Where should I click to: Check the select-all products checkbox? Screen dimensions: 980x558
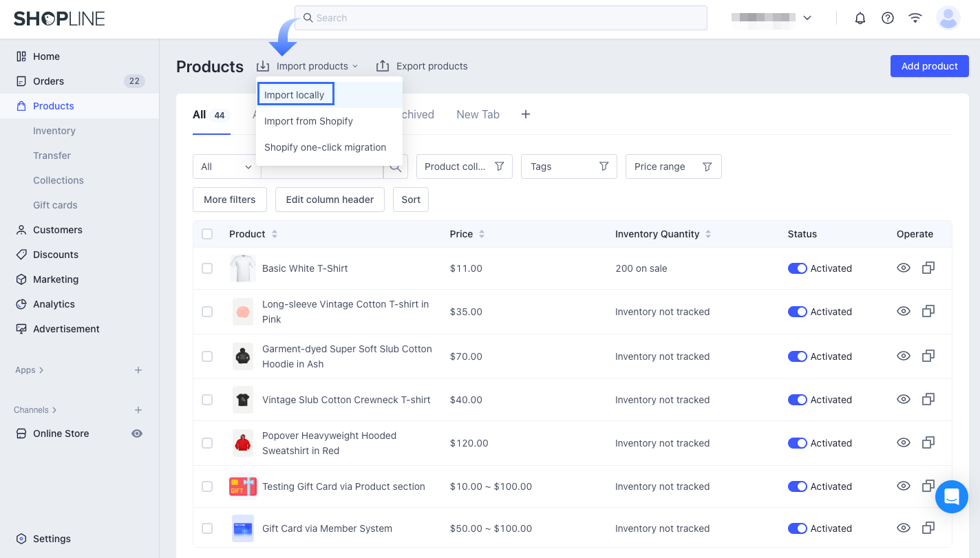tap(207, 234)
